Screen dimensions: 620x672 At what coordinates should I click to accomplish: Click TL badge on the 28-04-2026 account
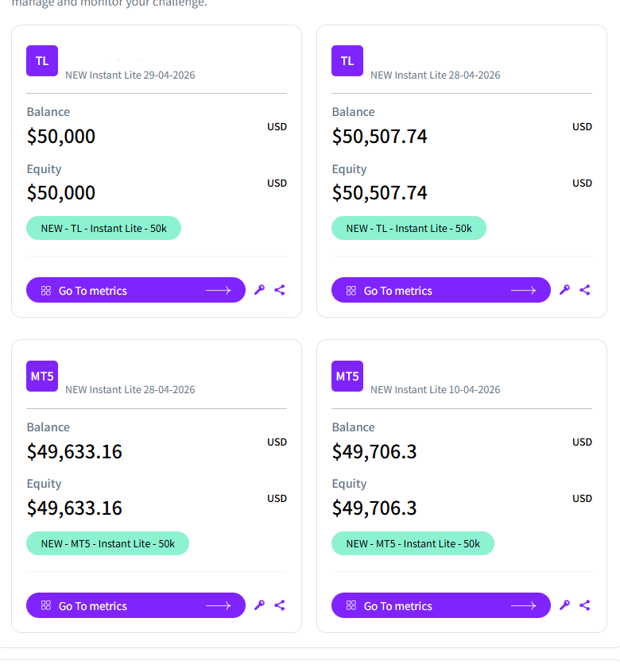(x=347, y=61)
